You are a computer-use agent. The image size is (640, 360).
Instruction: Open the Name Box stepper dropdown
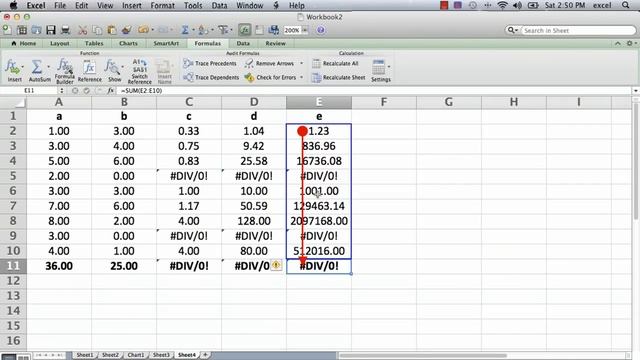click(62, 91)
